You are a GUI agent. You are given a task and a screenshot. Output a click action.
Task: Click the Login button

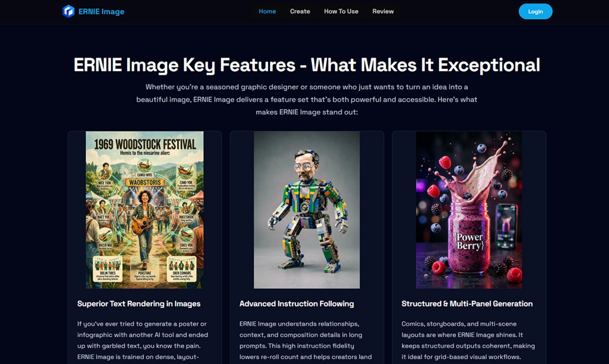point(536,11)
